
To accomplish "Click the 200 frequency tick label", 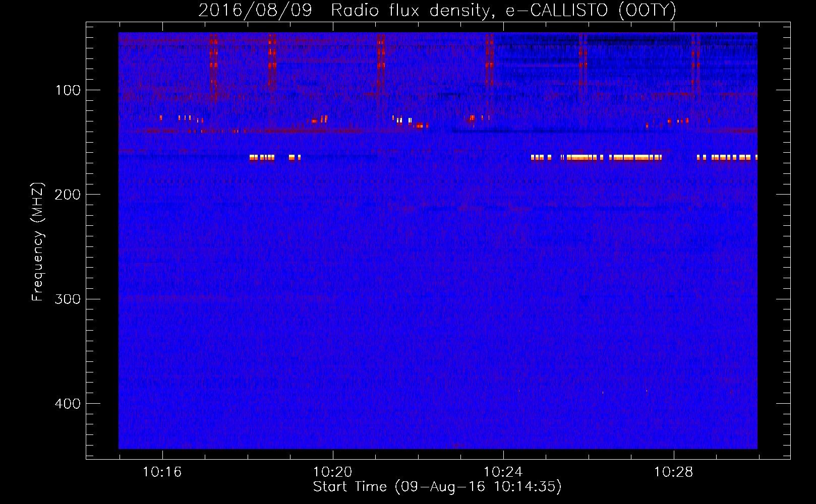I will point(68,195).
